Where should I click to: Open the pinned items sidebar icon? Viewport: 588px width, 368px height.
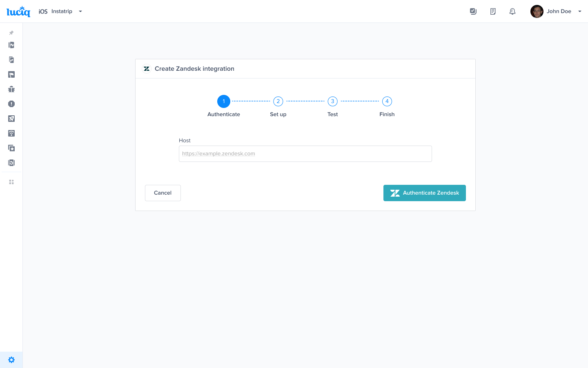click(11, 33)
